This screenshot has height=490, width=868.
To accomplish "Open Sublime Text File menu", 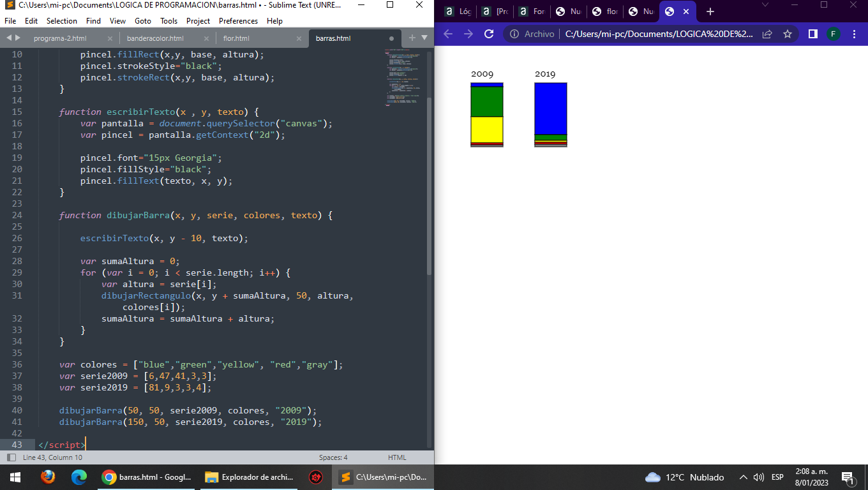I will click(10, 20).
